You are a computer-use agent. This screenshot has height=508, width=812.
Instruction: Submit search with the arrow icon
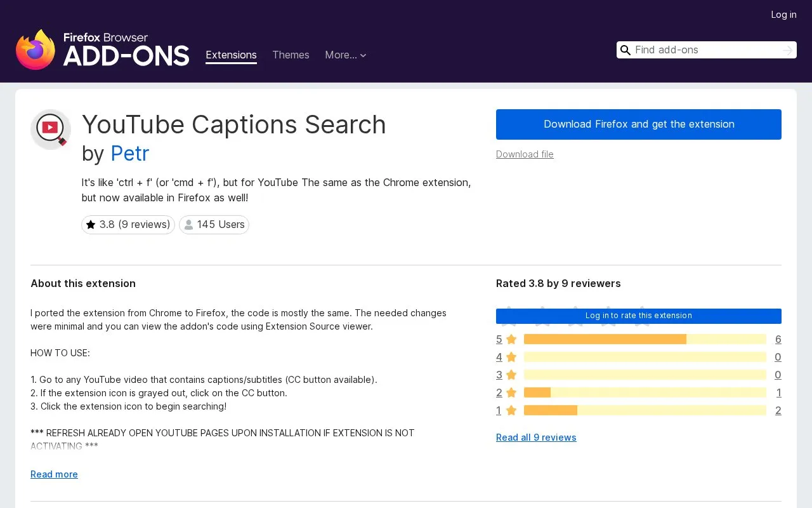[x=787, y=50]
